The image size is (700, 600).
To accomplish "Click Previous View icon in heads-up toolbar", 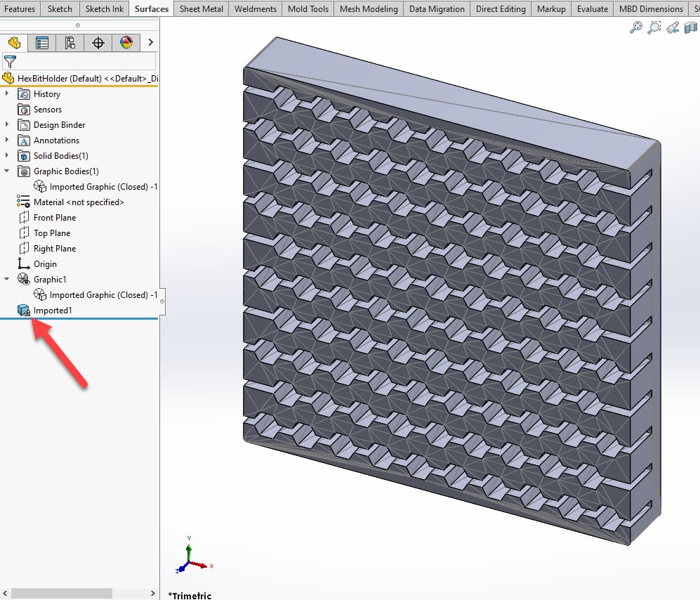I will pyautogui.click(x=673, y=27).
